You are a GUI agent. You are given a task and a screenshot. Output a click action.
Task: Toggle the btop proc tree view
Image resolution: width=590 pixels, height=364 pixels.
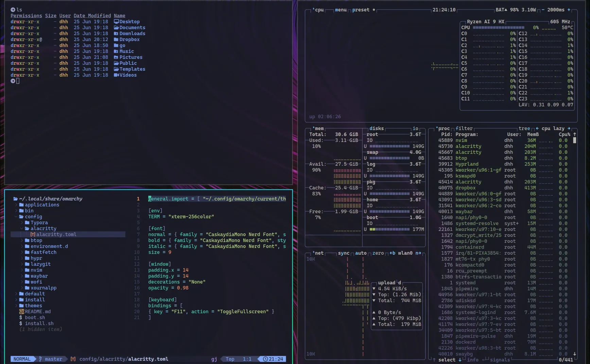[x=524, y=128]
